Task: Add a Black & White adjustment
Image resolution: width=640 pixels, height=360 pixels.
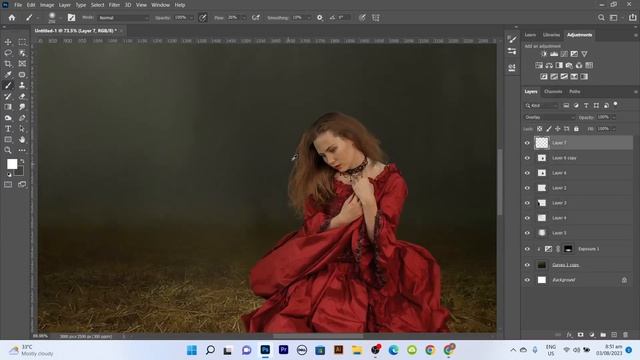Action: pyautogui.click(x=559, y=65)
